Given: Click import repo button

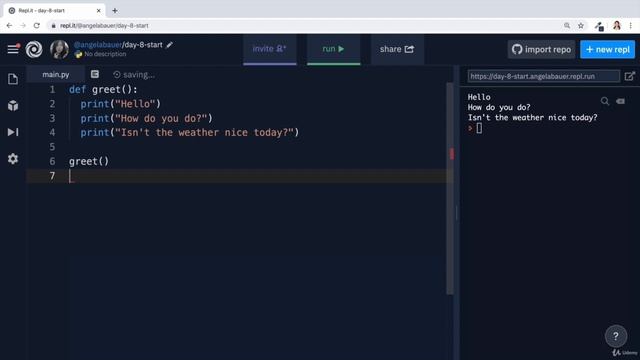Looking at the screenshot, I should coord(541,49).
